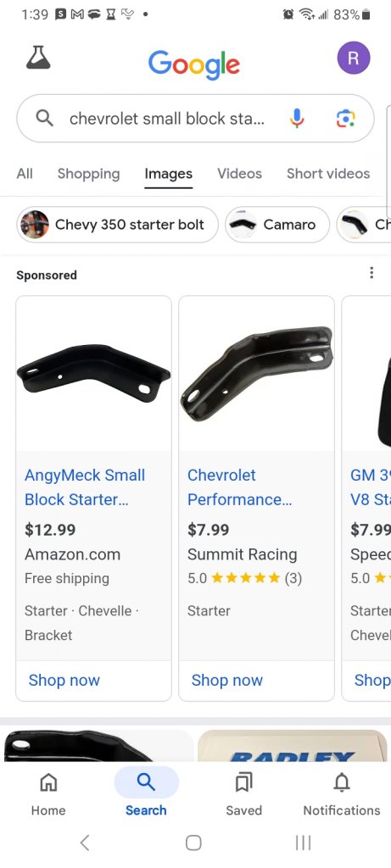The width and height of the screenshot is (391, 868).
Task: Go to Home in bottom navigation
Action: point(48,794)
